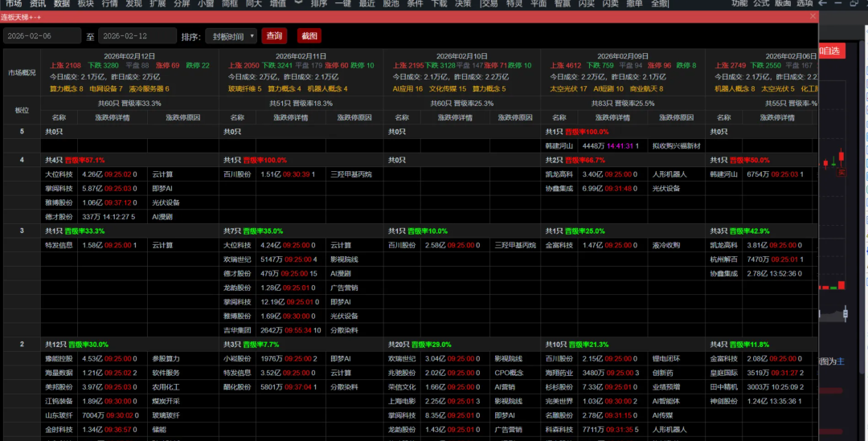Select stock 金富科技 in the Feb 09 column
Screen dimensions: 868x441
559,245
